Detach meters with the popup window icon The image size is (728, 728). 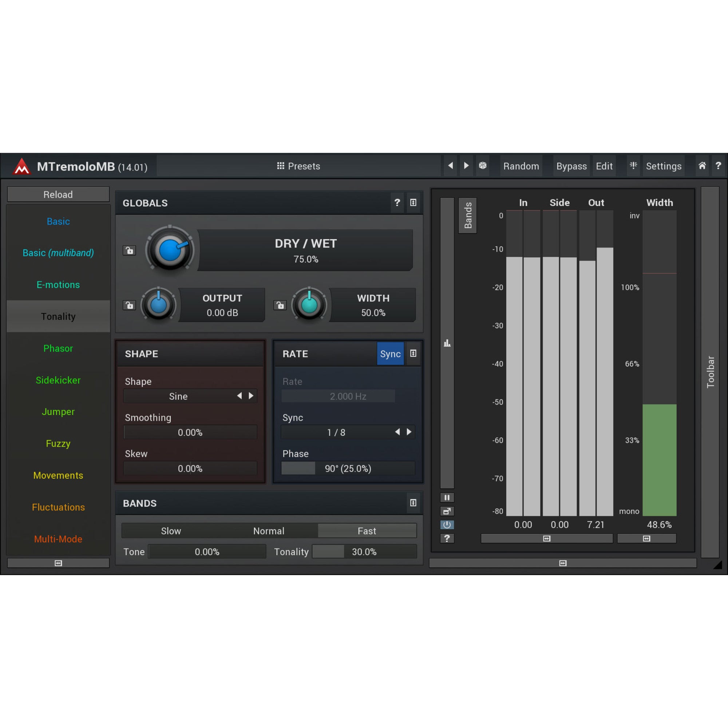[x=447, y=511]
